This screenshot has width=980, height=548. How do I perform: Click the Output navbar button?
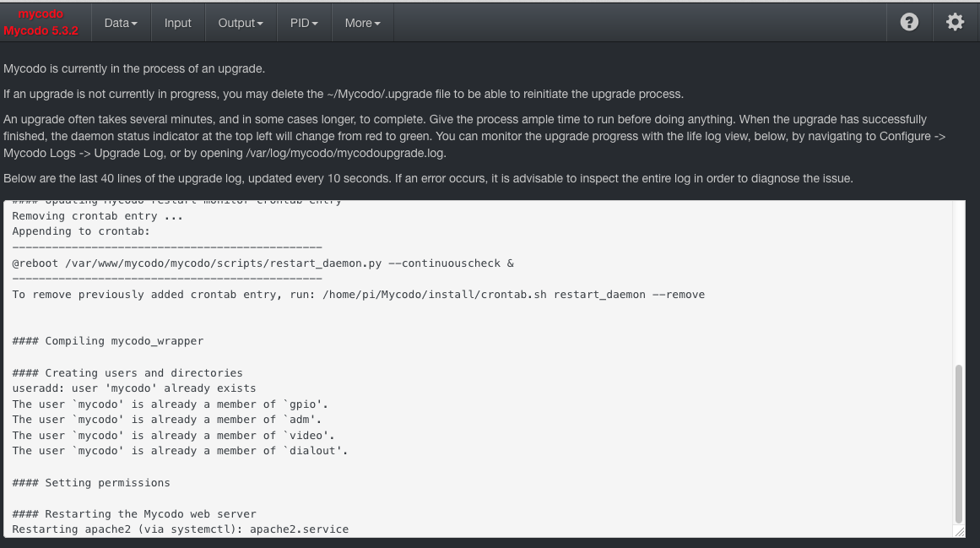coord(241,23)
